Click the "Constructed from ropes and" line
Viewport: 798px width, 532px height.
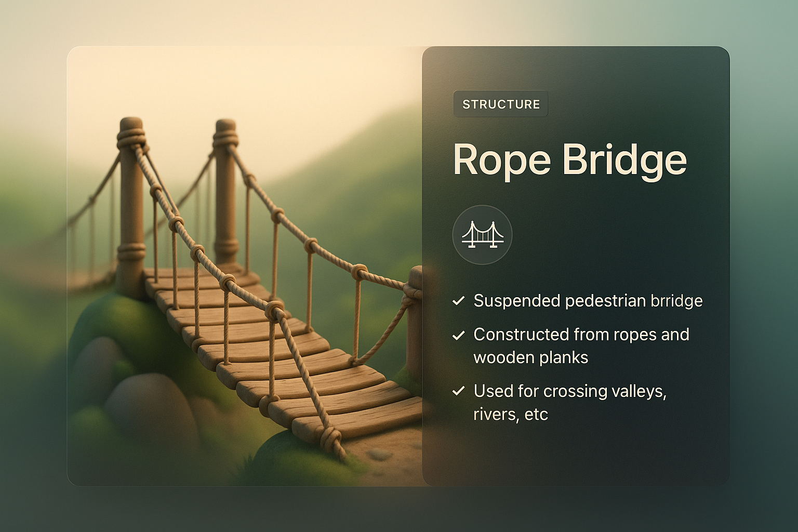point(581,335)
